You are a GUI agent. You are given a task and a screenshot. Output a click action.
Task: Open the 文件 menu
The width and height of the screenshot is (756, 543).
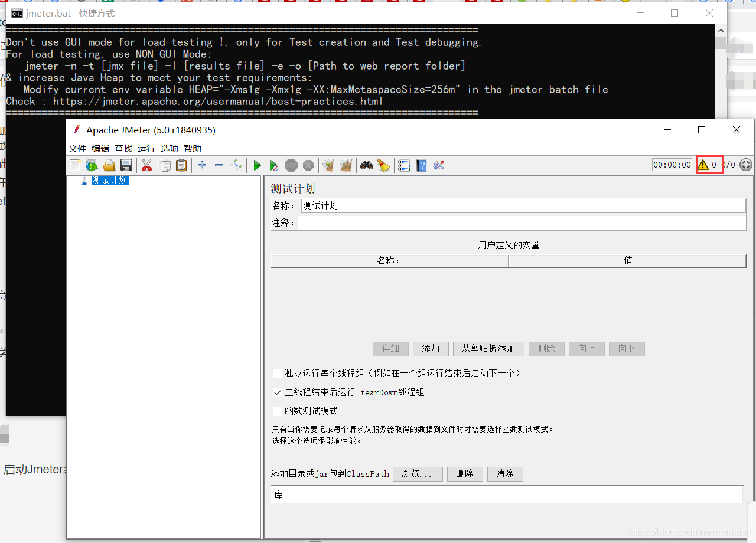click(77, 148)
